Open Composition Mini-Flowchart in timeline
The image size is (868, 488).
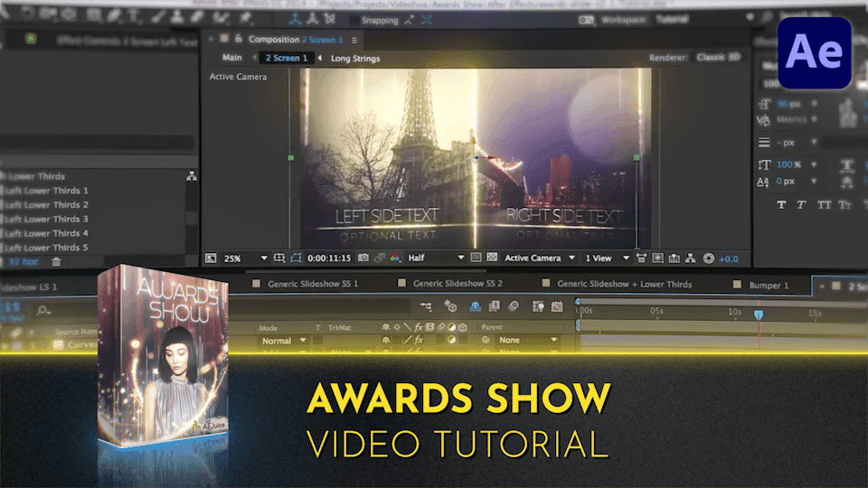tap(426, 305)
